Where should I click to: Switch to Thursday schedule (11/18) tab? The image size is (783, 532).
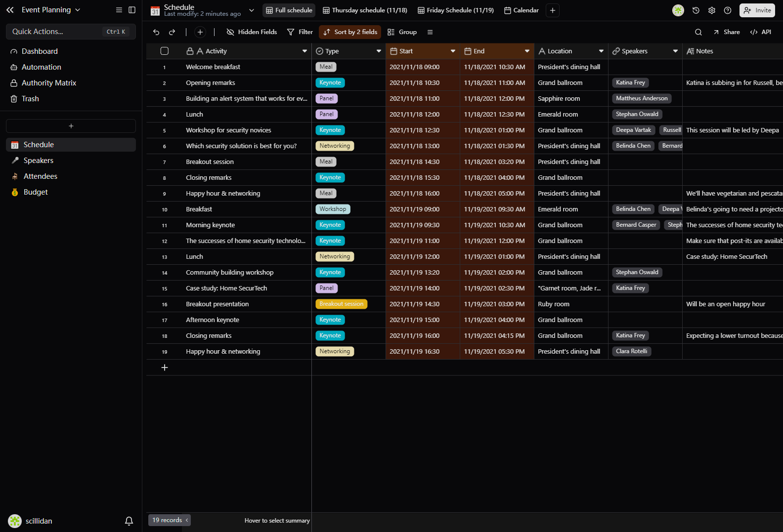[365, 10]
